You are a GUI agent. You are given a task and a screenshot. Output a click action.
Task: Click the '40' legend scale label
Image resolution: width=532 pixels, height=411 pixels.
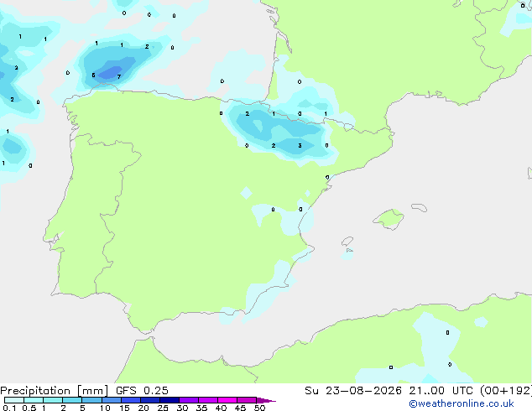(x=221, y=408)
